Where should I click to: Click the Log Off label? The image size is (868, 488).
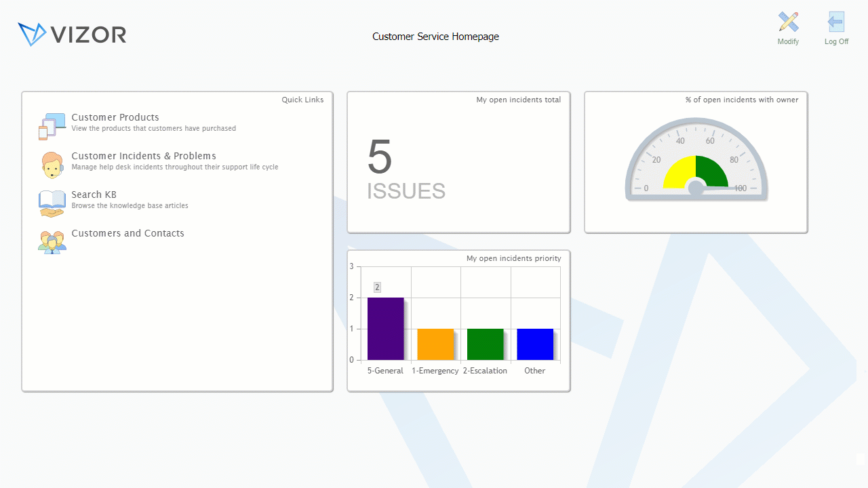click(x=836, y=41)
